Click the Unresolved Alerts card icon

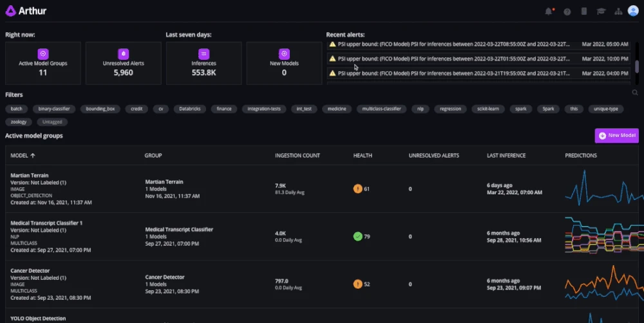coord(123,54)
